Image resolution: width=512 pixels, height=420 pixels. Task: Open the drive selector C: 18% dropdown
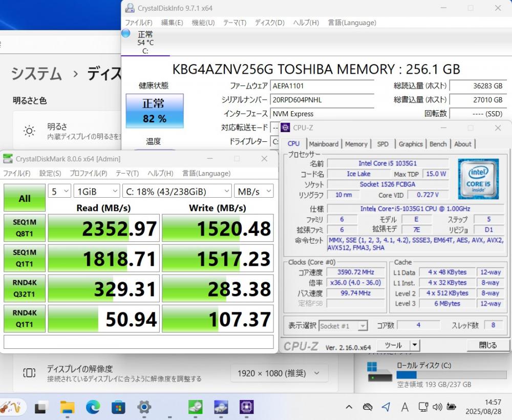point(177,192)
